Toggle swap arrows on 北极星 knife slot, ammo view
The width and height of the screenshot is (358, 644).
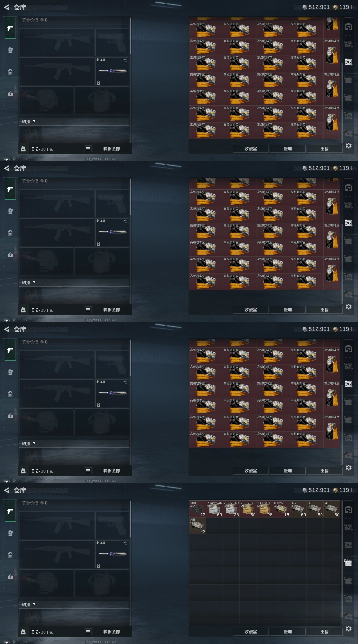coord(125,543)
